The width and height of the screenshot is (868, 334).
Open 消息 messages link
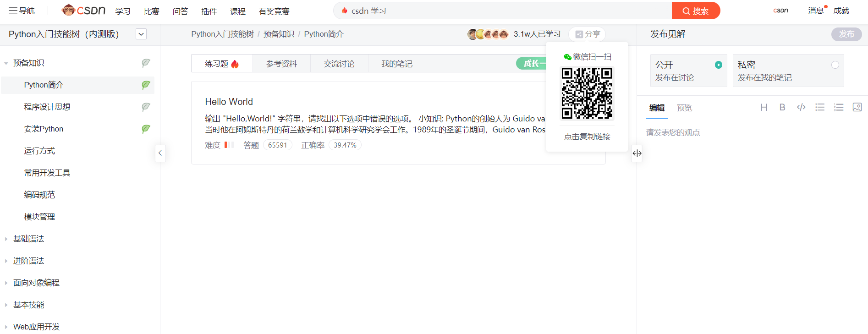[816, 11]
